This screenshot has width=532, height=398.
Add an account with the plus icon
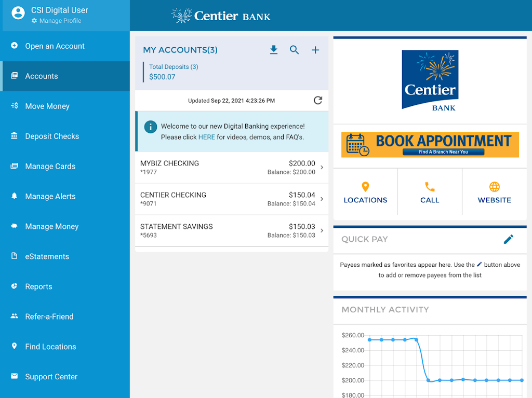point(315,50)
